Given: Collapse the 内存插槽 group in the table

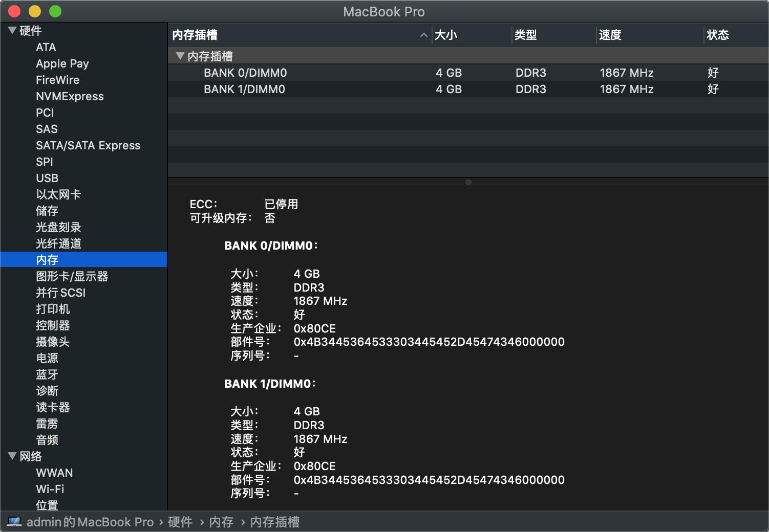Looking at the screenshot, I should [180, 55].
